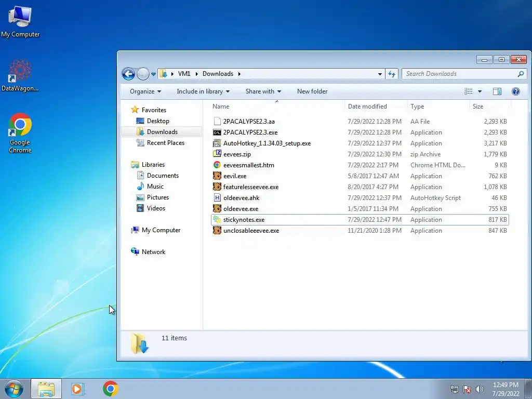Open Documents library
The height and width of the screenshot is (399, 532).
[163, 176]
